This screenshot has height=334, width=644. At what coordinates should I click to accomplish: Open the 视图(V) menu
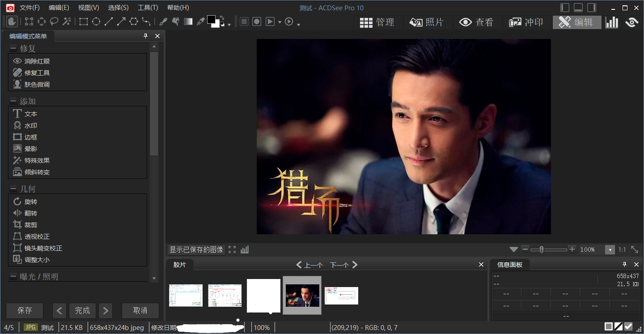coord(89,8)
